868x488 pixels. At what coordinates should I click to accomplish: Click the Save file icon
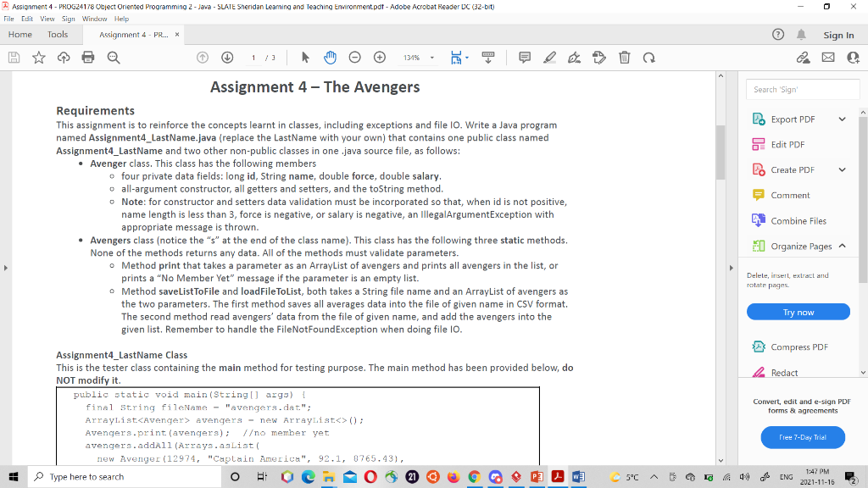pos(14,58)
